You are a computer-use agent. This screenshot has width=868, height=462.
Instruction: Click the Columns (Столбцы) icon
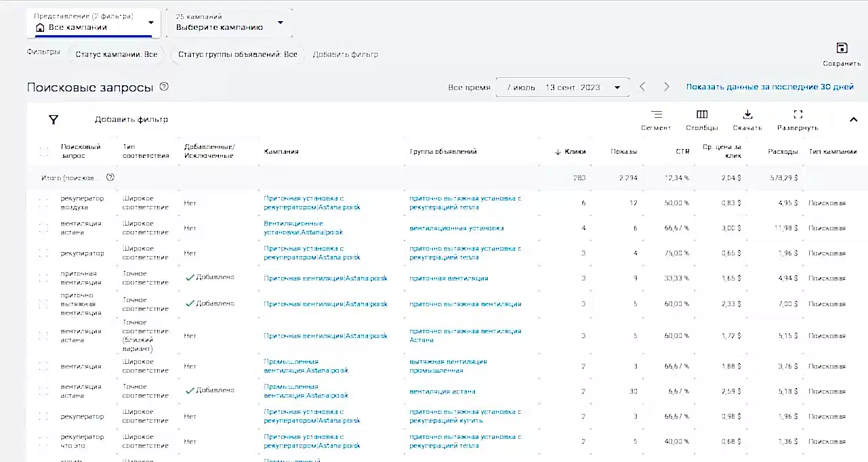pyautogui.click(x=702, y=115)
